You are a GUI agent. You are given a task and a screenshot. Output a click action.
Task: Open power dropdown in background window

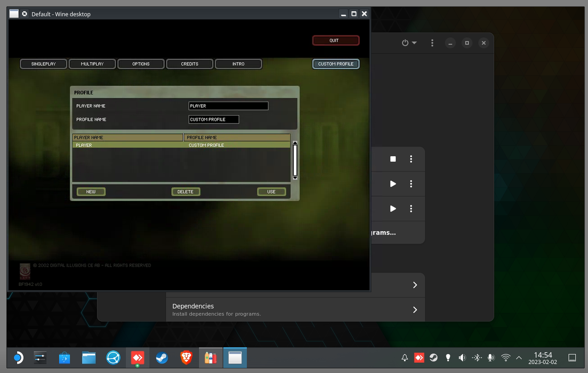[x=409, y=43]
